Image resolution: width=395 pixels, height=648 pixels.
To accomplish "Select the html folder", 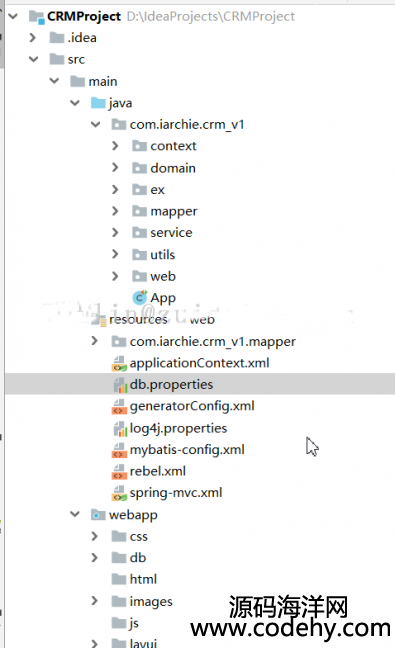I will coord(143,579).
